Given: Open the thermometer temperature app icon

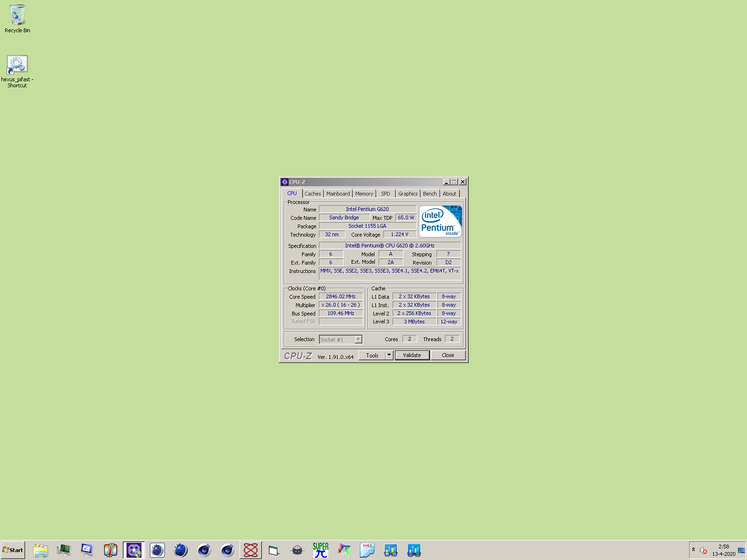Looking at the screenshot, I should 111,550.
